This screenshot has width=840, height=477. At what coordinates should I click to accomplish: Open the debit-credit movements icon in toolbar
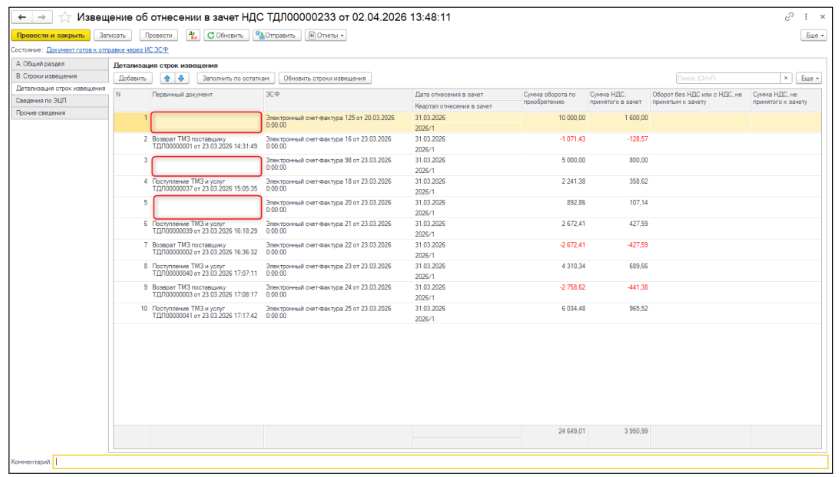tap(192, 35)
